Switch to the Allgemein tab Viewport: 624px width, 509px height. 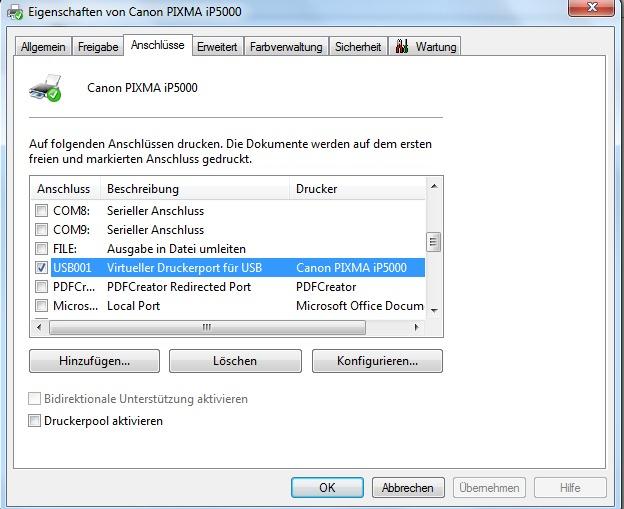tap(43, 47)
